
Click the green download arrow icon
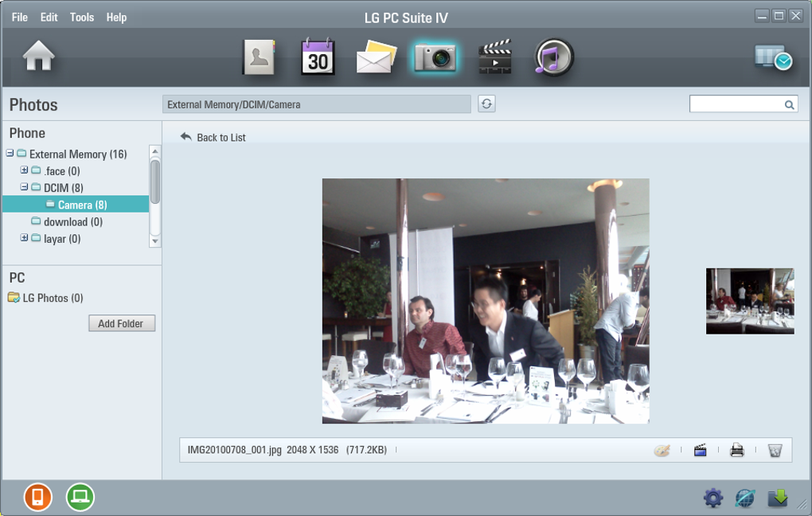777,498
